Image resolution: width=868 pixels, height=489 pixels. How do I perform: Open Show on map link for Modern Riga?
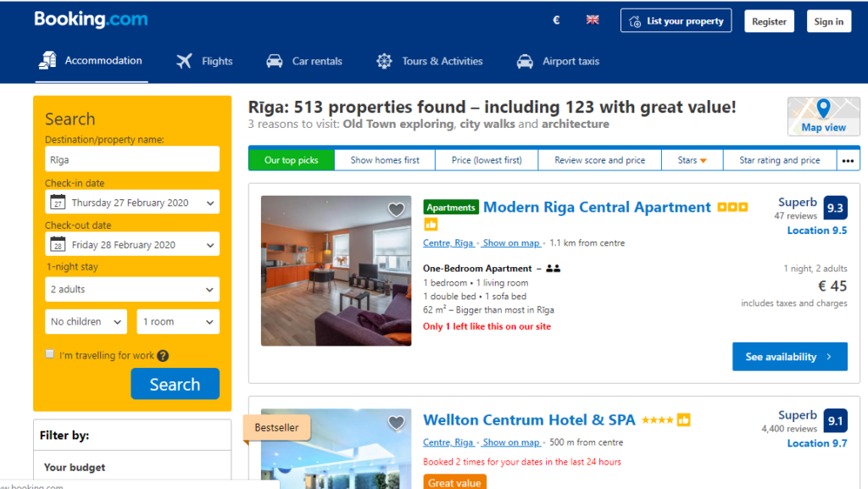[511, 243]
